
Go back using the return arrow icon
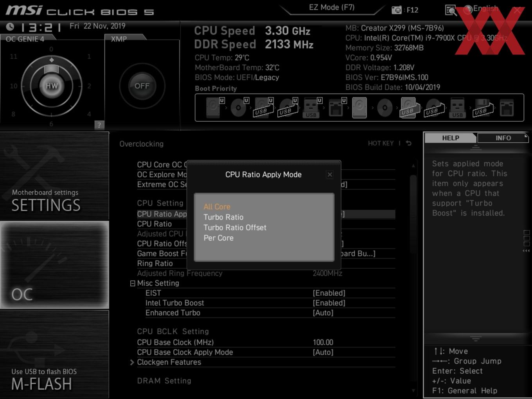pos(409,143)
